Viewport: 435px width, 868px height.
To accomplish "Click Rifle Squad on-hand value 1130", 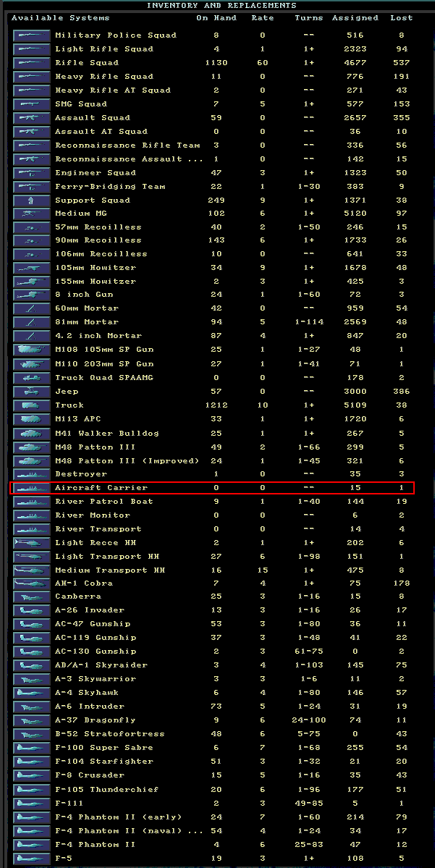I will tap(216, 62).
